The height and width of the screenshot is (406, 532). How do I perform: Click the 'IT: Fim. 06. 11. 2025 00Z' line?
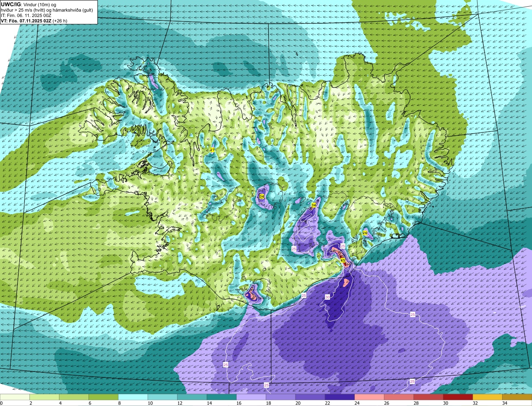point(26,15)
